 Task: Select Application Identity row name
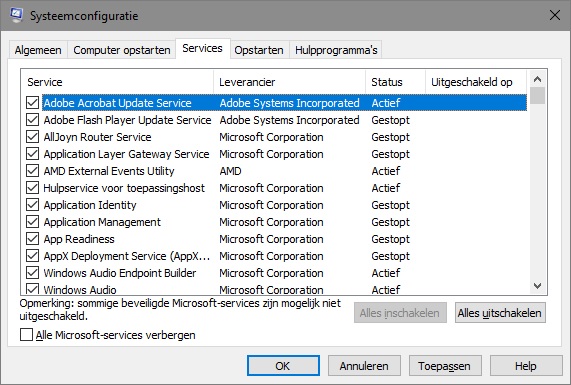coord(90,205)
